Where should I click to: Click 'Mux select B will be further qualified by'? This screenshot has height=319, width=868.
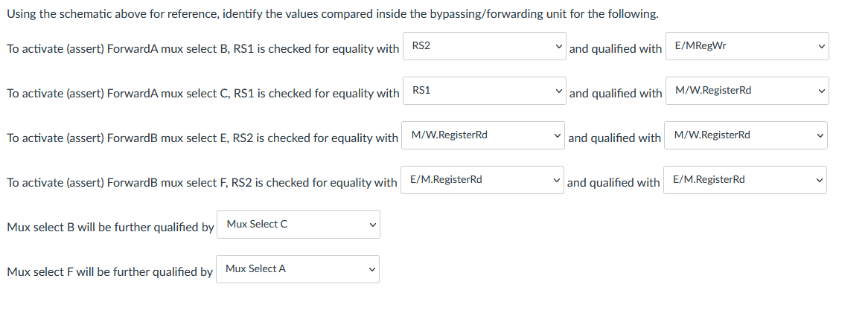pos(110,228)
